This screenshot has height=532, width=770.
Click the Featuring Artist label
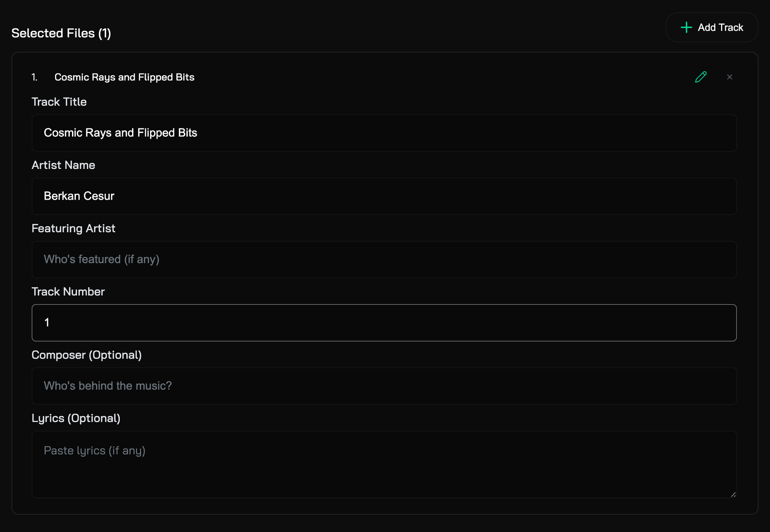pyautogui.click(x=73, y=228)
